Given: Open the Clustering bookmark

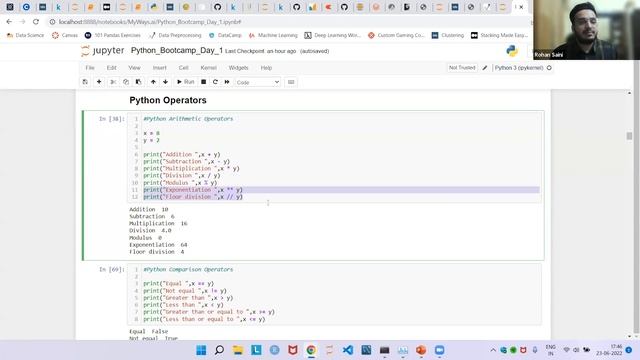Looking at the screenshot, I should [448, 36].
